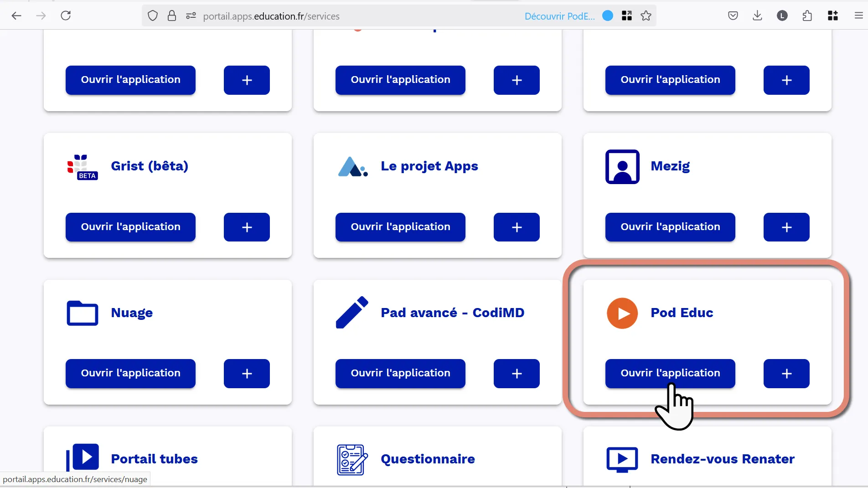The image size is (868, 488).
Task: Click the plus button for Pad avancé
Action: [x=517, y=374]
